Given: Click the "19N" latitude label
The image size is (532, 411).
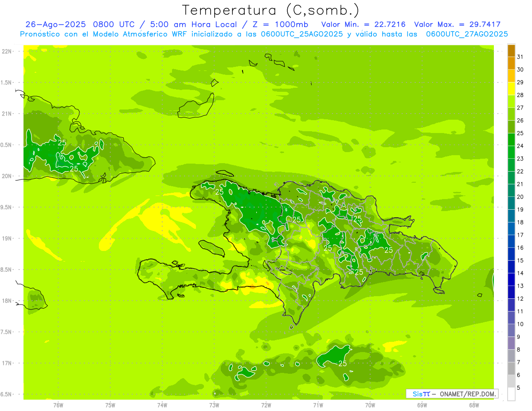Looking at the screenshot, I should pos(6,238).
